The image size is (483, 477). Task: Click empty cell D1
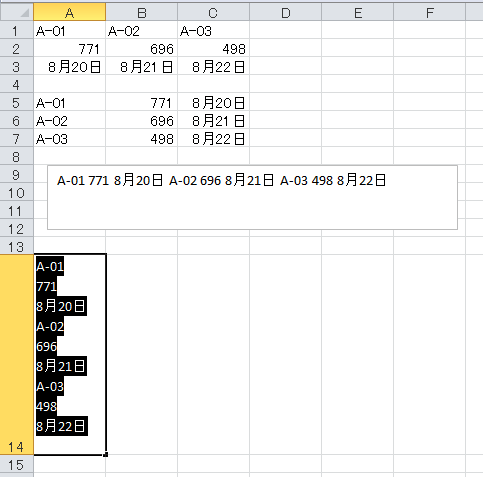(x=286, y=30)
